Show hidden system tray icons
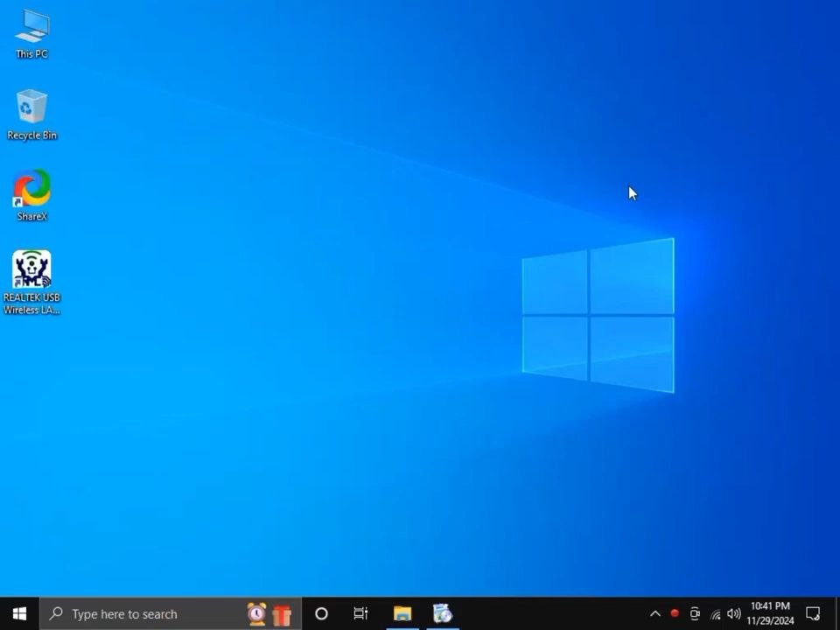 (655, 614)
